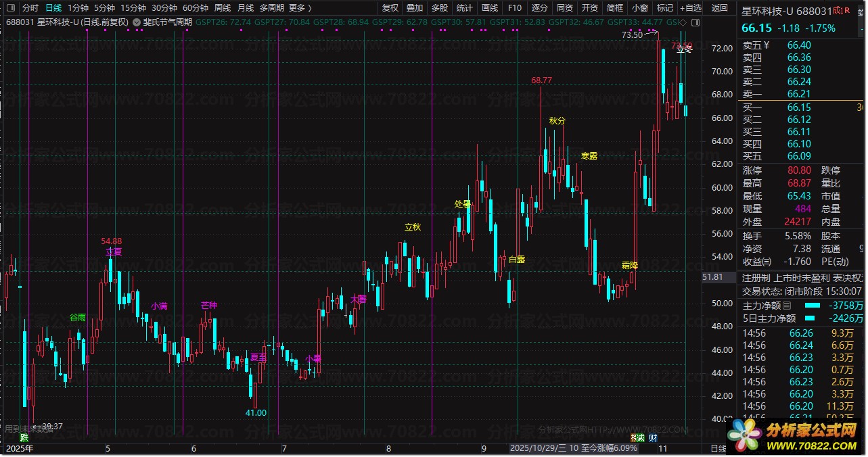Click stock title 星环科技-U 688031
The height and width of the screenshot is (457, 868).
pos(786,11)
